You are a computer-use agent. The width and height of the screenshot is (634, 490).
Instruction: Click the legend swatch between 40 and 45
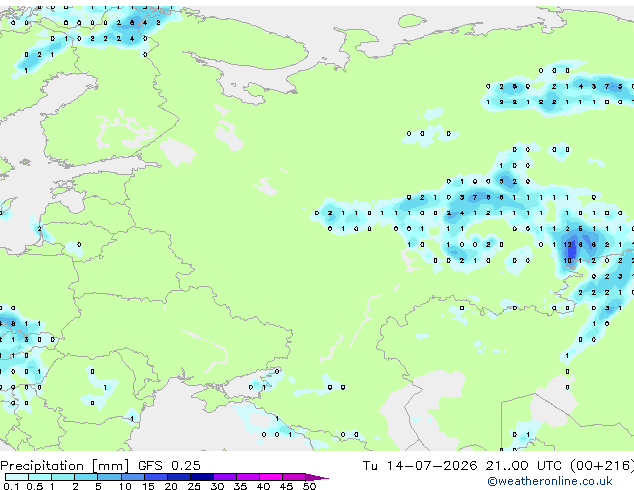(x=271, y=477)
